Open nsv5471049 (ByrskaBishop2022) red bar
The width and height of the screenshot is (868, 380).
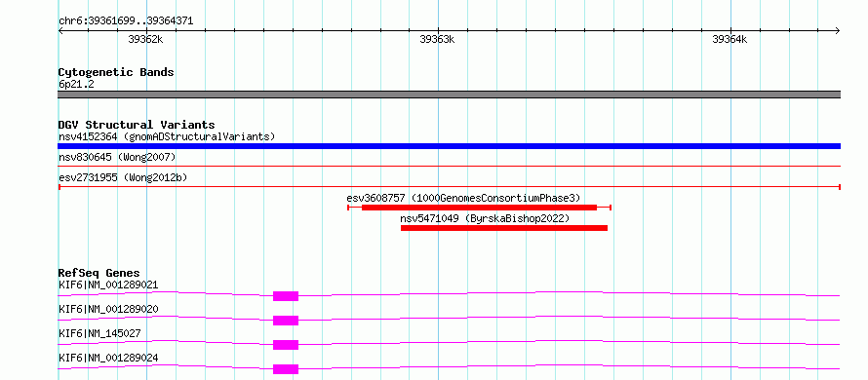point(504,228)
